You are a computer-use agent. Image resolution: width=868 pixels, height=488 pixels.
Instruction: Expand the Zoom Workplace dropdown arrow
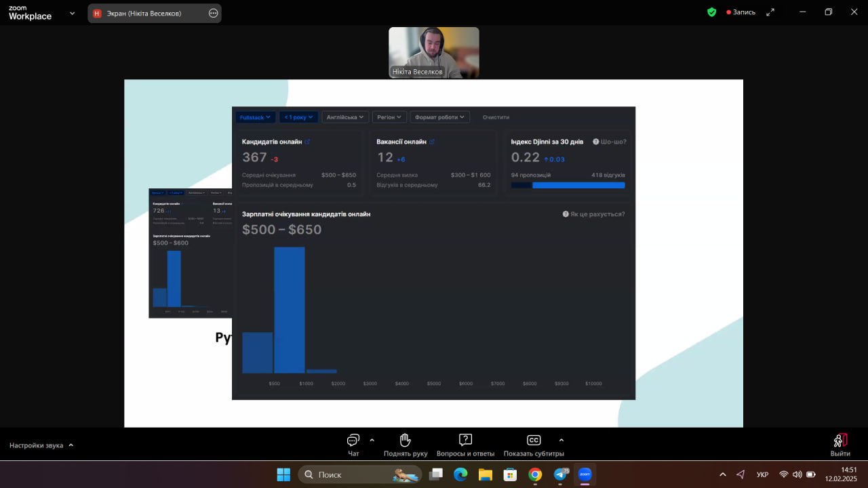pyautogui.click(x=73, y=13)
